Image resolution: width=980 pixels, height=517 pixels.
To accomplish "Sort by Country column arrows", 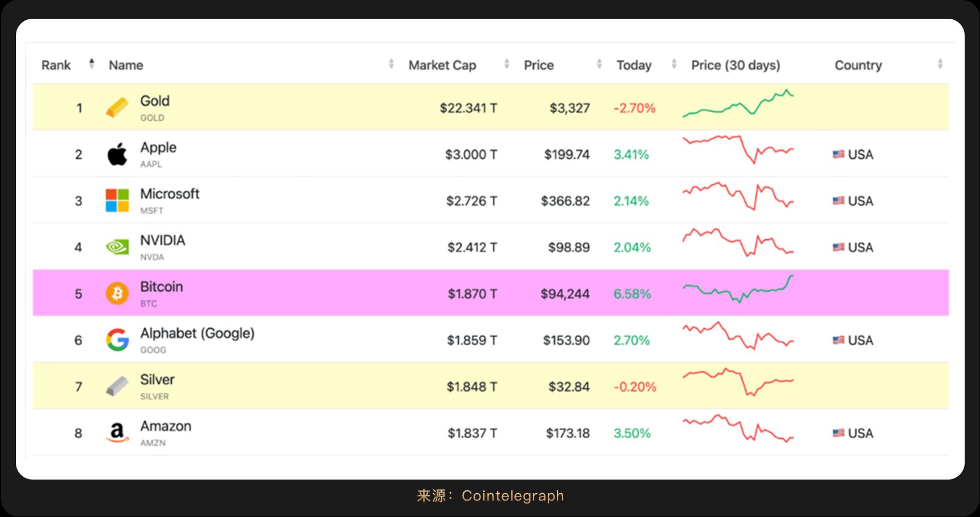I will (x=940, y=64).
